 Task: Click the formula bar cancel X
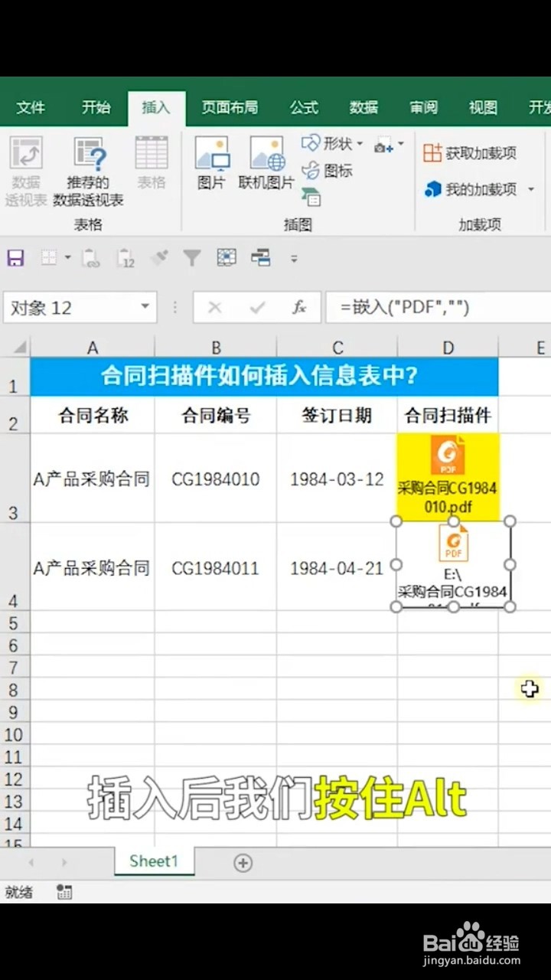pos(215,308)
